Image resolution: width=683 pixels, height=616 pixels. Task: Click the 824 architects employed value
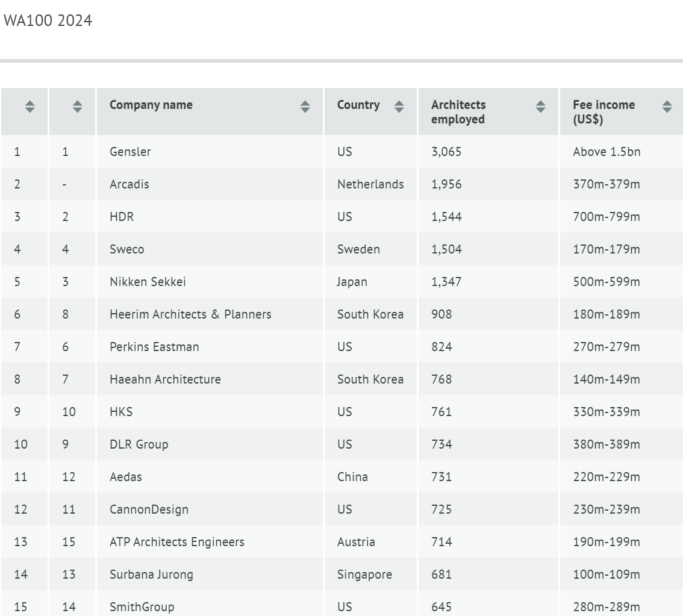click(441, 346)
